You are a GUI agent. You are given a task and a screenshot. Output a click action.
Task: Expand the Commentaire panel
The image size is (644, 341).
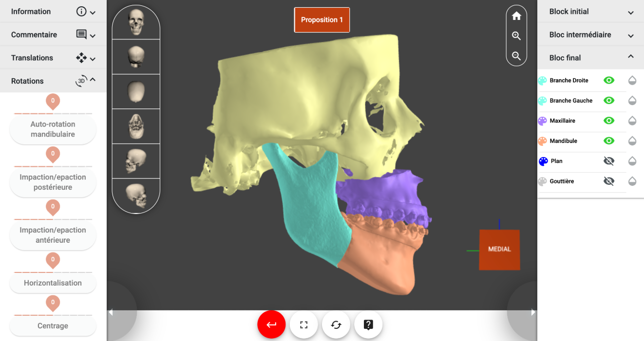click(x=53, y=35)
